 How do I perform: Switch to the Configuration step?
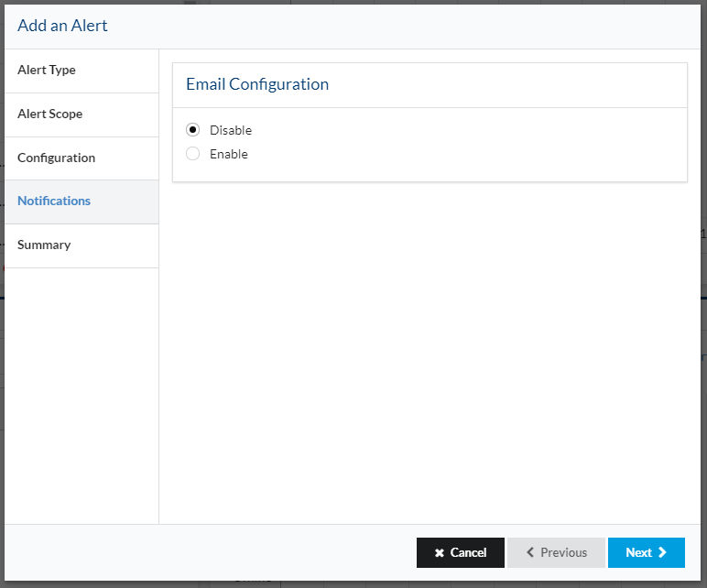click(x=82, y=158)
